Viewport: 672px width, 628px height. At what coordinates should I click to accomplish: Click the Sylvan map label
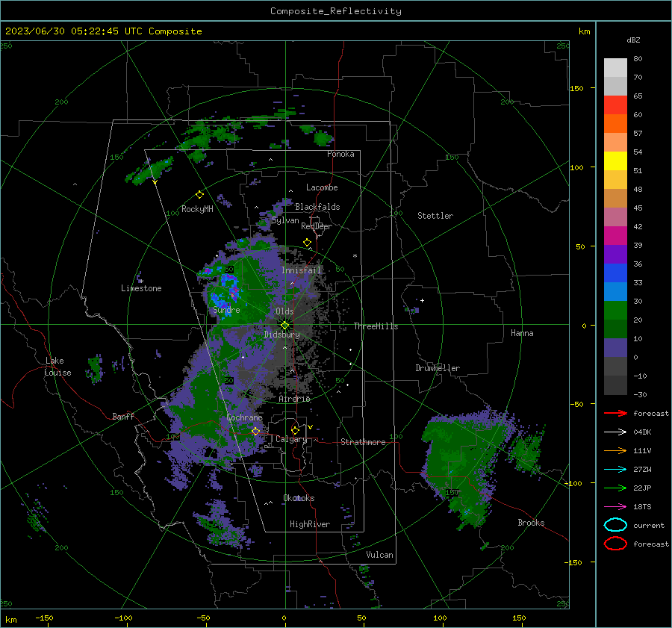[x=285, y=220]
